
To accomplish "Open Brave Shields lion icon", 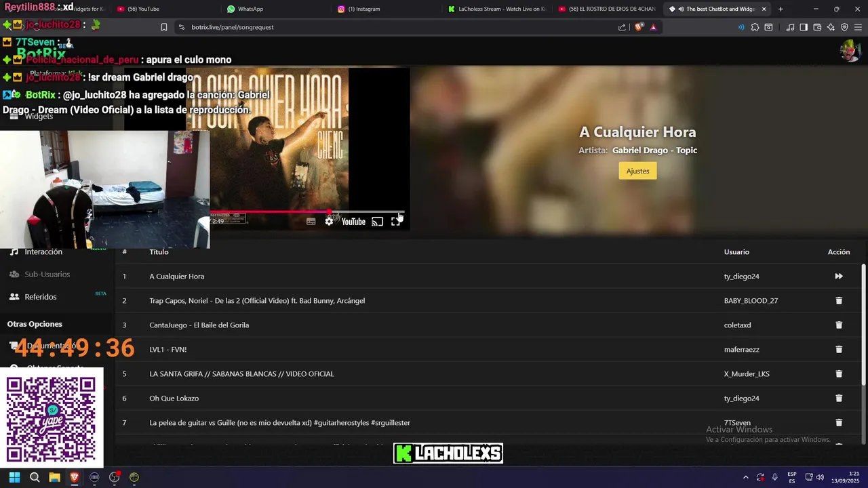I will pos(639,27).
